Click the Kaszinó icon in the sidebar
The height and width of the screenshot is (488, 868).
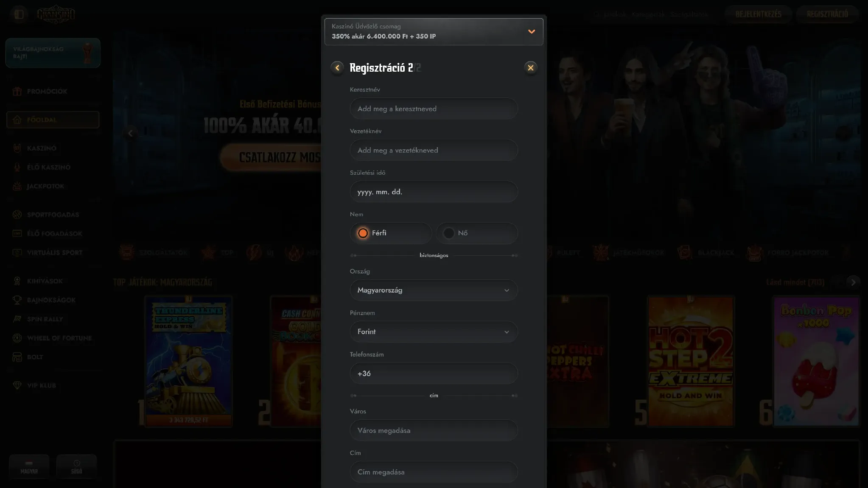[x=17, y=148]
